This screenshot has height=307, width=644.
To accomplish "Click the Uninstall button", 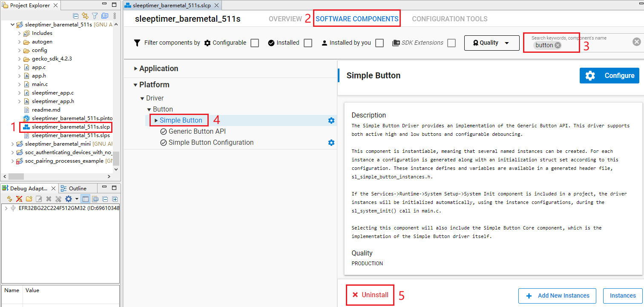I will click(x=370, y=295).
